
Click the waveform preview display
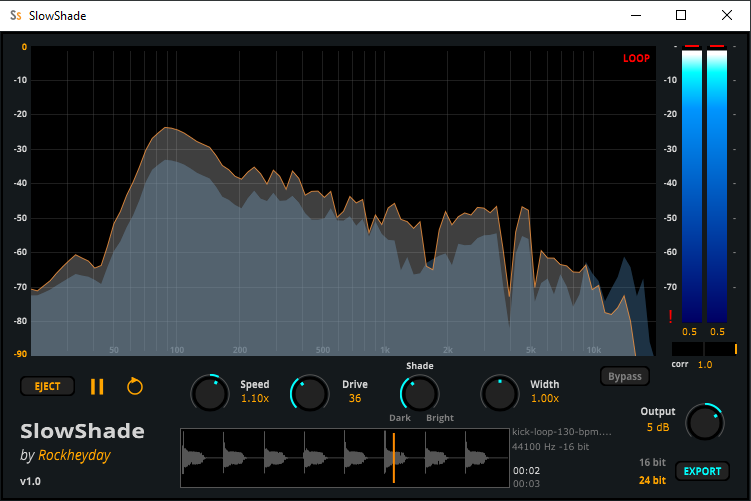pyautogui.click(x=300, y=458)
